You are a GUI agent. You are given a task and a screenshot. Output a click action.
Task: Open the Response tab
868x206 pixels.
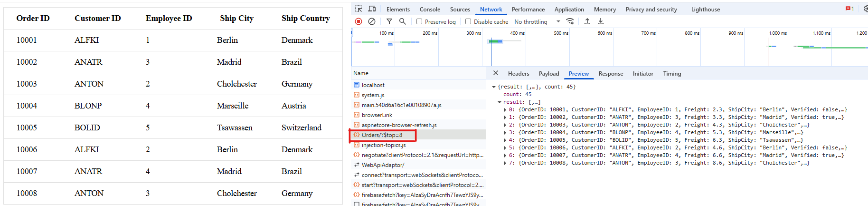pyautogui.click(x=611, y=74)
